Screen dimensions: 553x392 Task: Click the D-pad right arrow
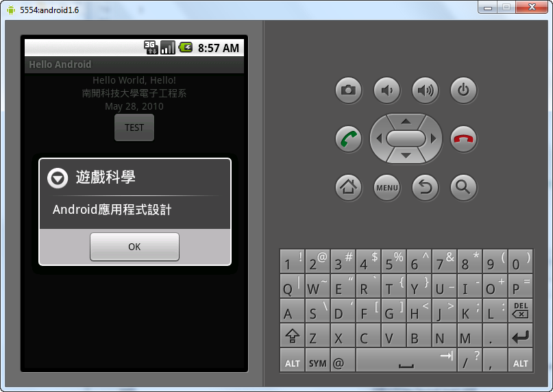click(x=434, y=138)
